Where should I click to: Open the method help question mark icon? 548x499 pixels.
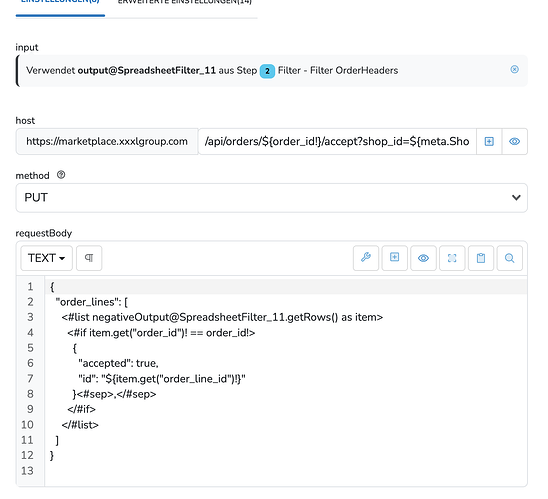pyautogui.click(x=61, y=175)
